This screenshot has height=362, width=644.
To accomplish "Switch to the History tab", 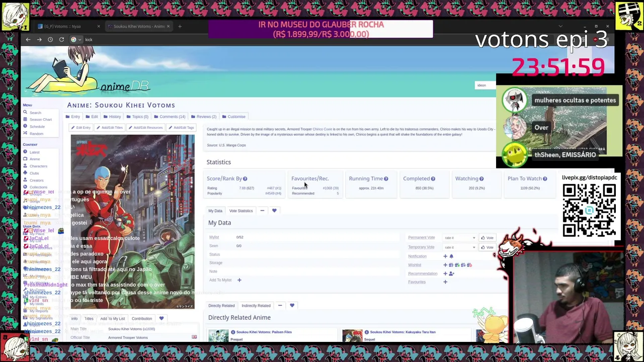I will pos(112,117).
